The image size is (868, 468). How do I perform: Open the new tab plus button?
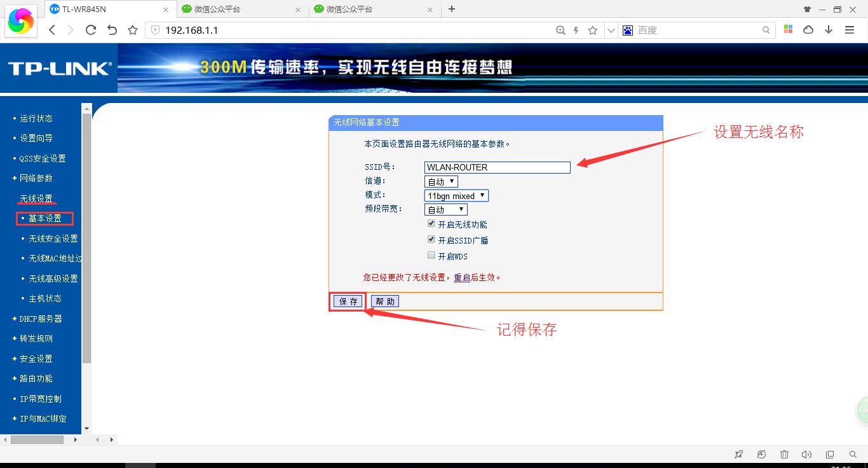(x=452, y=9)
